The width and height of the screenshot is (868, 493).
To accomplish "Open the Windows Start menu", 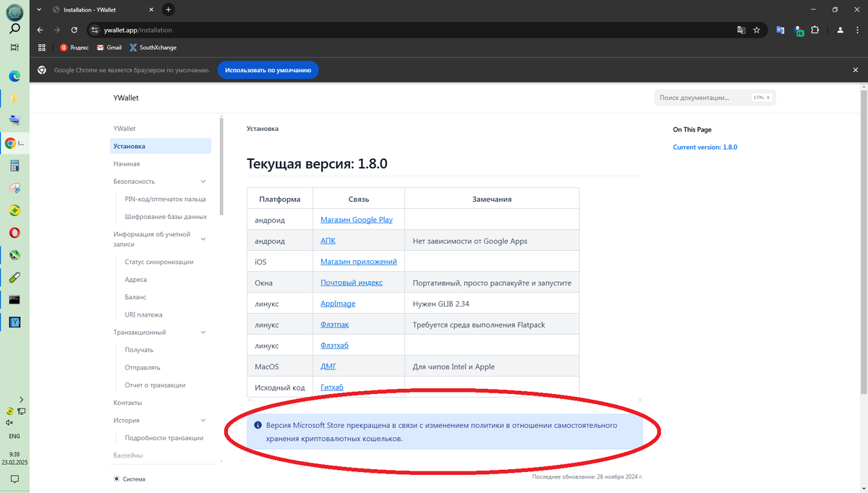I will [14, 12].
